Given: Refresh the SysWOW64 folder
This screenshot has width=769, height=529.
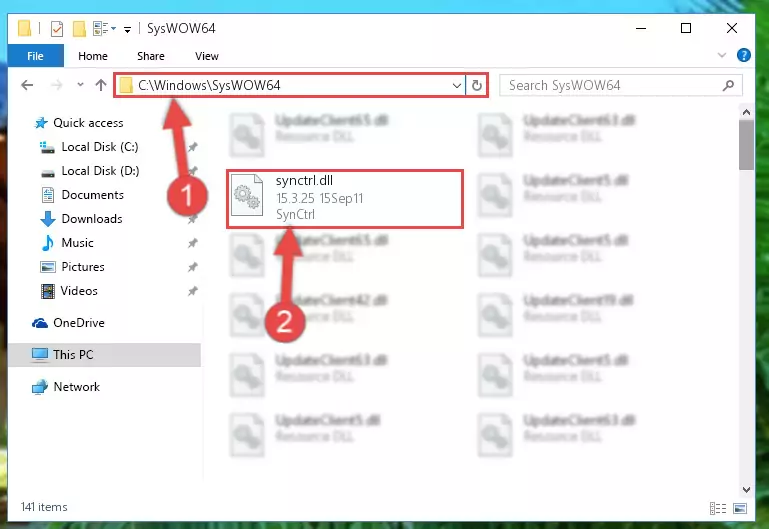Looking at the screenshot, I should tap(476, 86).
